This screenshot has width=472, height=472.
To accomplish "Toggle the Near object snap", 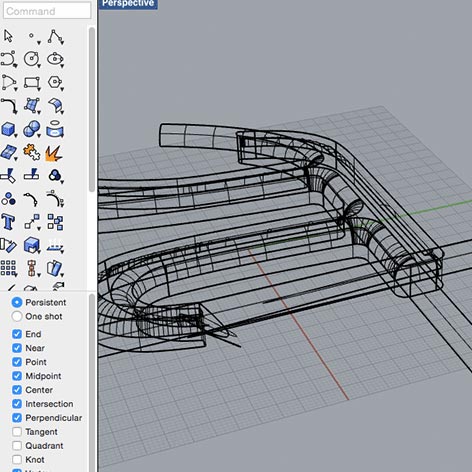I will pos(17,348).
